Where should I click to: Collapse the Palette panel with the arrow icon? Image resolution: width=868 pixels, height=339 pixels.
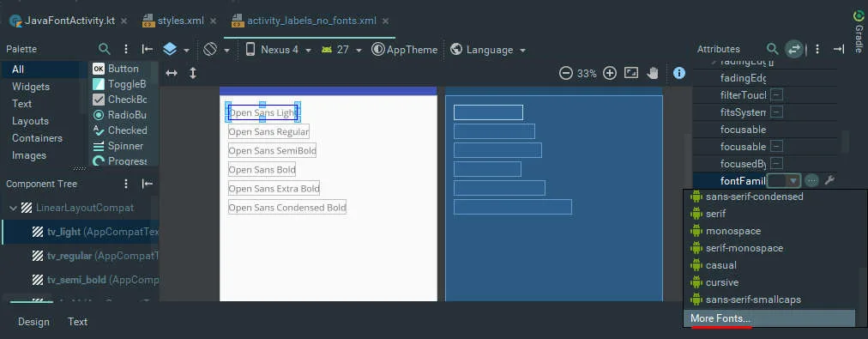pyautogui.click(x=148, y=49)
